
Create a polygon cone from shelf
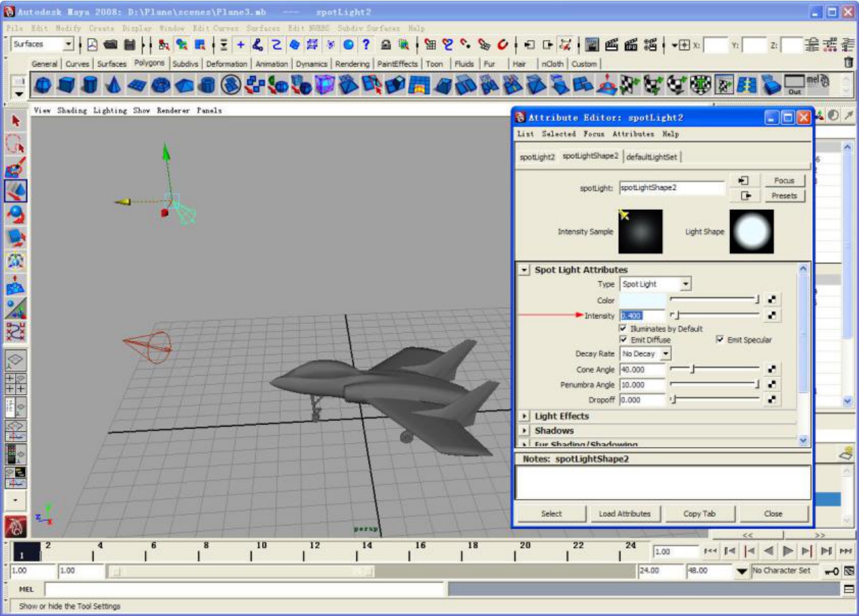click(113, 85)
